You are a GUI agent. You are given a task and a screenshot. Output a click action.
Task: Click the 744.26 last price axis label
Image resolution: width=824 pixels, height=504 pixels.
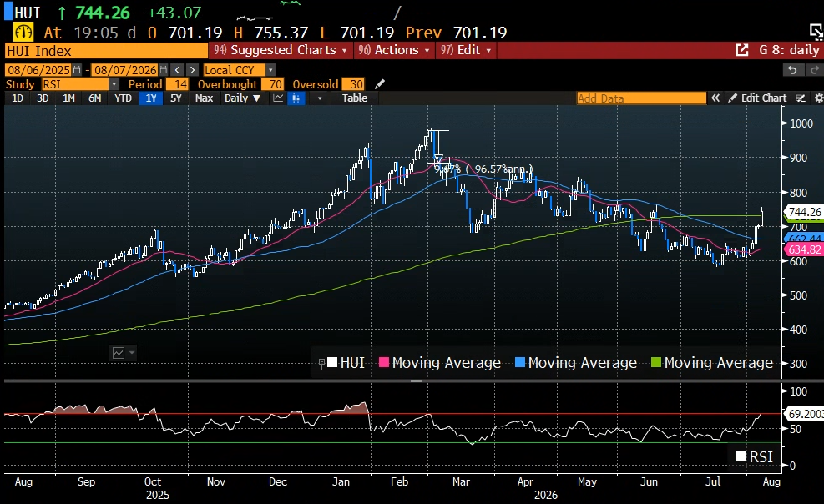click(804, 212)
